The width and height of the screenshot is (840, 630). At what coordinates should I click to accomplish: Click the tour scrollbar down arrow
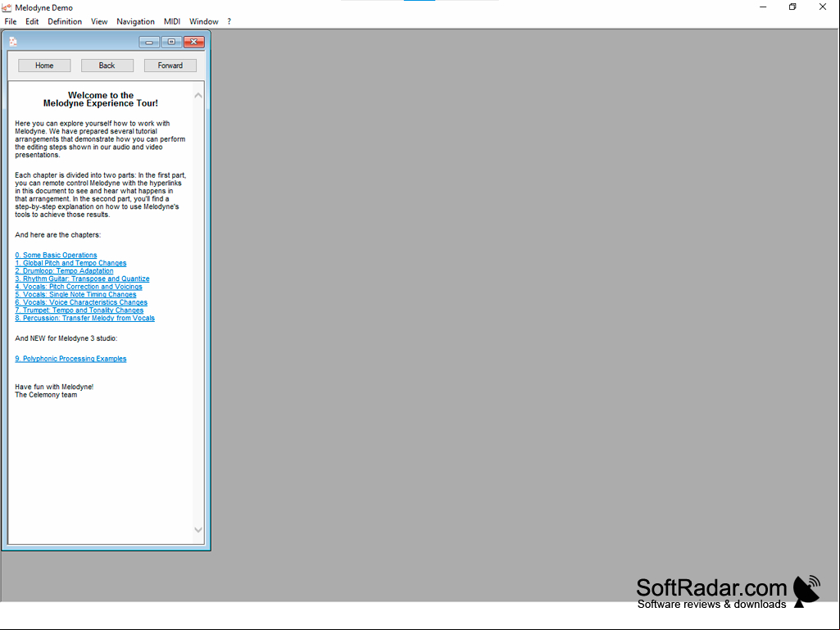198,530
